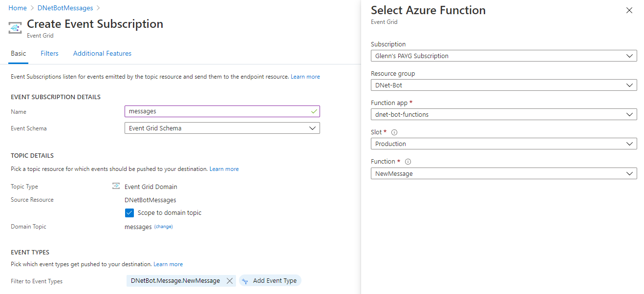Expand the Event Schema dropdown
This screenshot has width=644, height=294.
point(222,128)
